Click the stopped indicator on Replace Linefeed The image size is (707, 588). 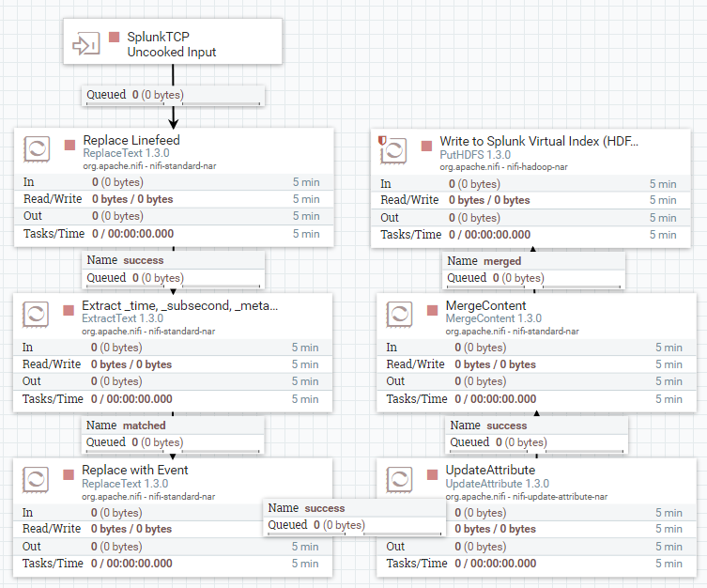tap(69, 145)
